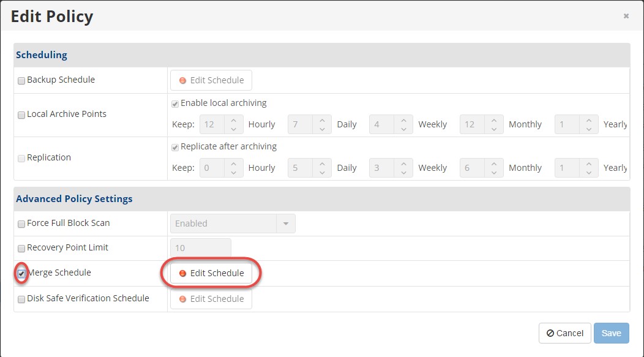Open the Force Full Block Scan Enabled dropdown

click(233, 224)
